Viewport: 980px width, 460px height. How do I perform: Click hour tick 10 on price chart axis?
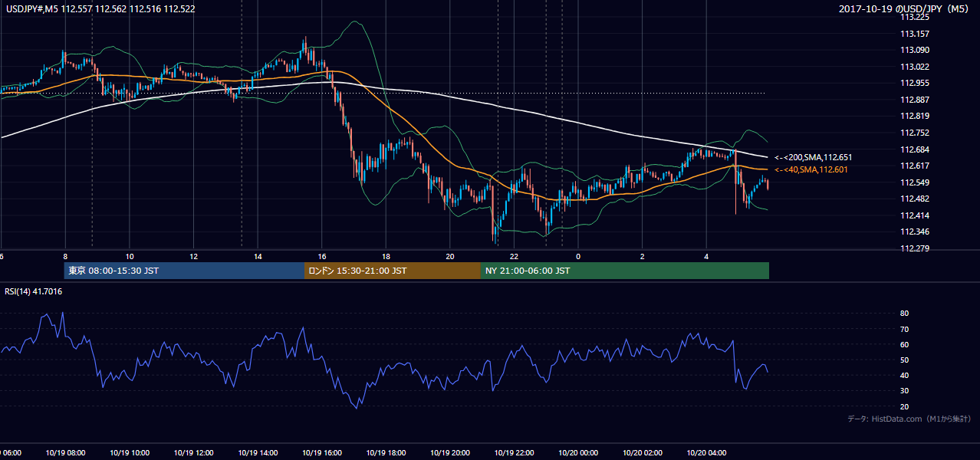click(130, 256)
